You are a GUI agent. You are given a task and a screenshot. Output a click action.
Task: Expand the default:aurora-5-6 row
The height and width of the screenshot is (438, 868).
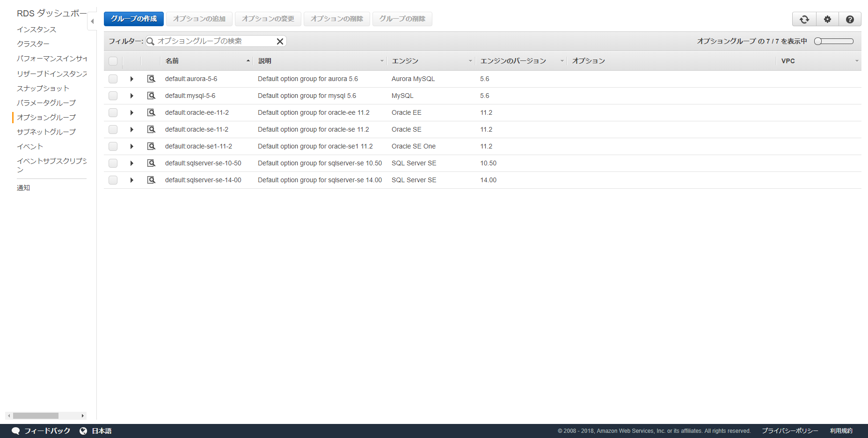[132, 79]
